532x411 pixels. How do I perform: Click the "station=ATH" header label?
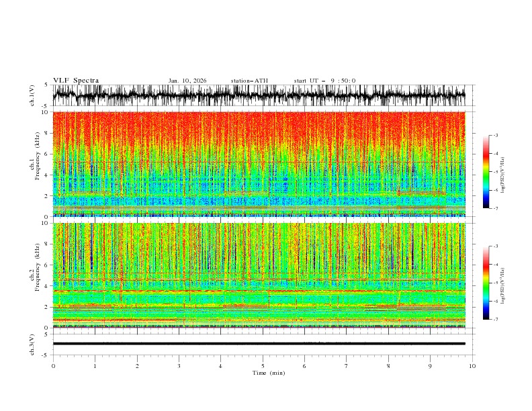(x=249, y=81)
